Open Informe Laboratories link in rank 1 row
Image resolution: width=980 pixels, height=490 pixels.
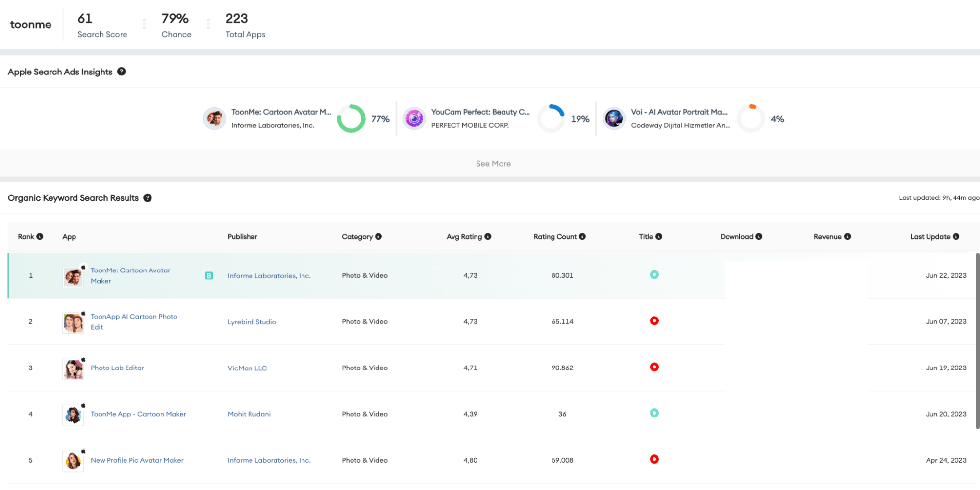269,276
